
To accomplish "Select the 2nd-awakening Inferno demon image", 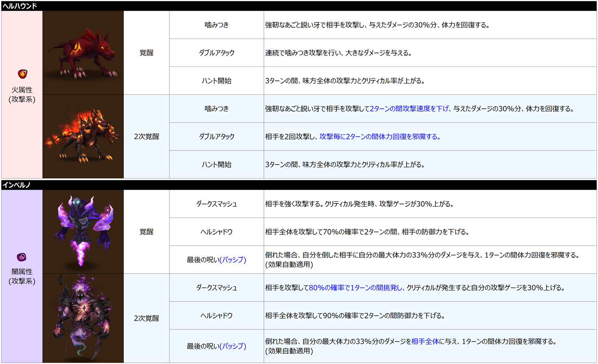I will pos(83,318).
